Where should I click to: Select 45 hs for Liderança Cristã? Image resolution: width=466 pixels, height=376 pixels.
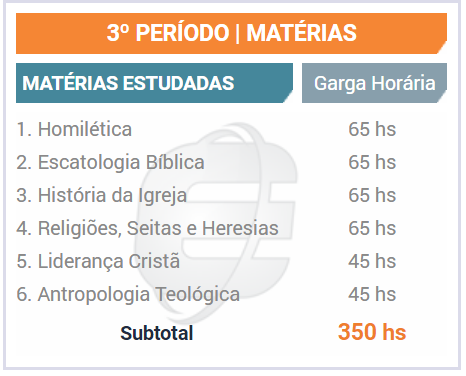(372, 261)
